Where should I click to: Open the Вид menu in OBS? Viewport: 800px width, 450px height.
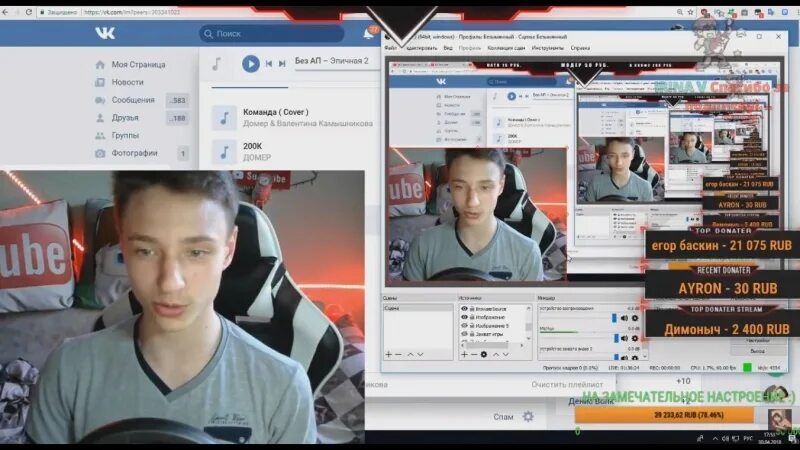(448, 48)
